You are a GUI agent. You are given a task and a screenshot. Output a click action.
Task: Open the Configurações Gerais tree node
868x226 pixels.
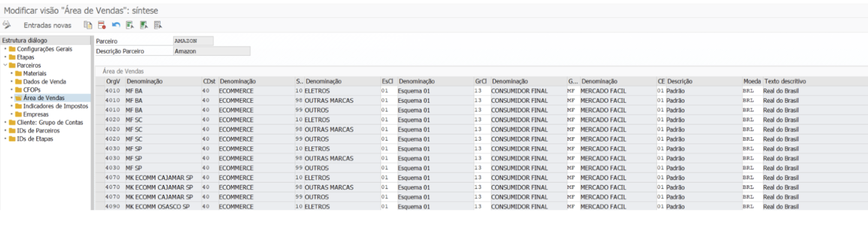click(44, 49)
